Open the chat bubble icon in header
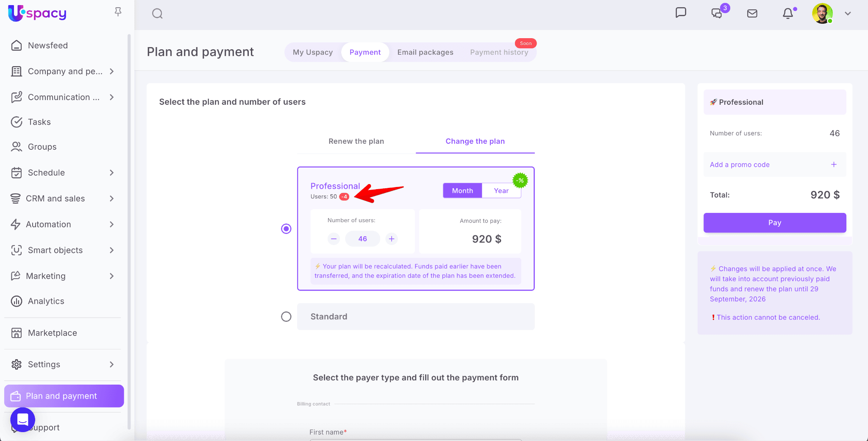This screenshot has height=441, width=868. [x=681, y=13]
